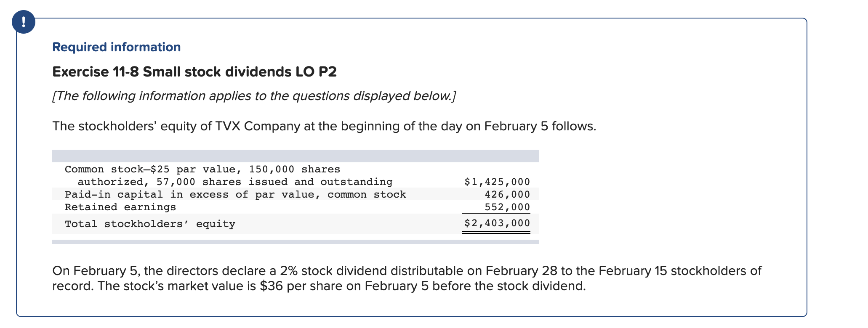
Task: Click the $1,425,000 common stock amount
Action: pos(497,182)
